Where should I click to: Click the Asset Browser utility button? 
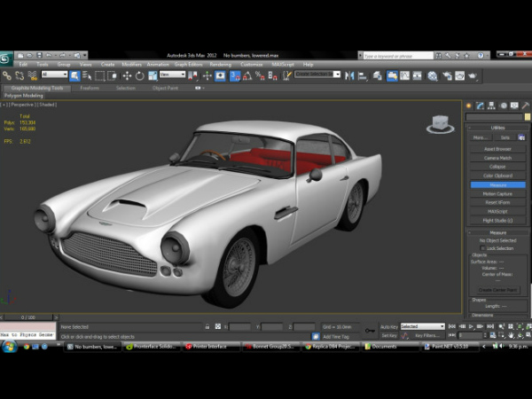(x=497, y=148)
